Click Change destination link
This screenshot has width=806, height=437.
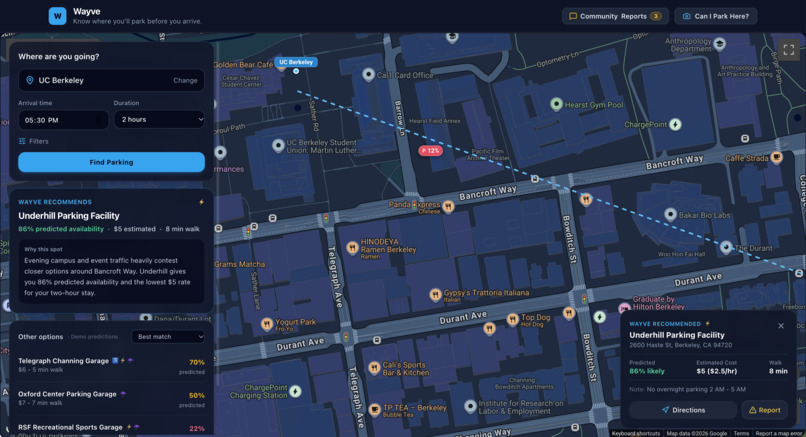pos(185,80)
